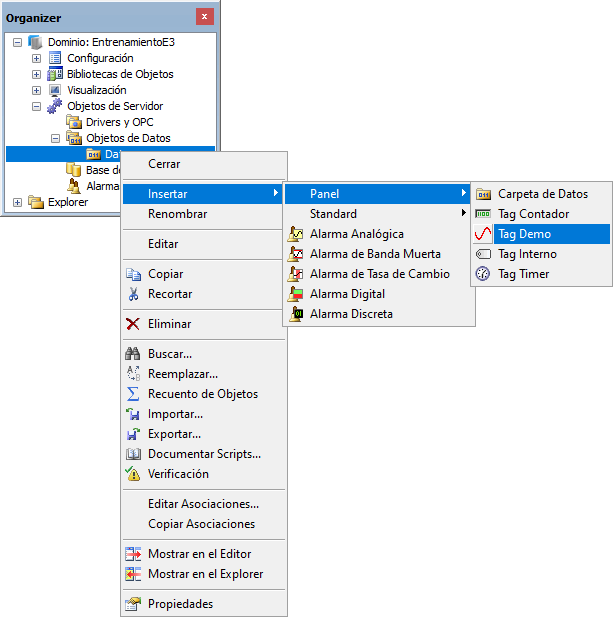The image size is (613, 617).
Task: Click the Carpeta de Datos folder icon
Action: coord(483,194)
